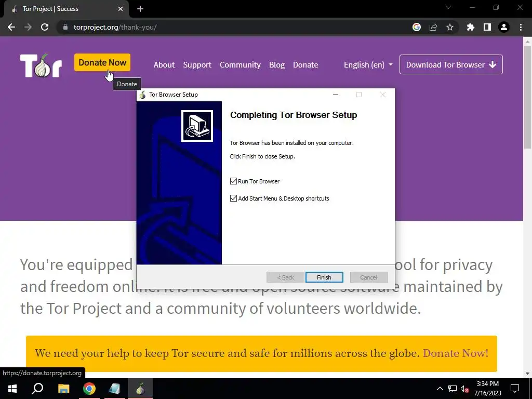Click the Completing Tor Browser Setup heading
Image resolution: width=532 pixels, height=399 pixels.
(294, 115)
